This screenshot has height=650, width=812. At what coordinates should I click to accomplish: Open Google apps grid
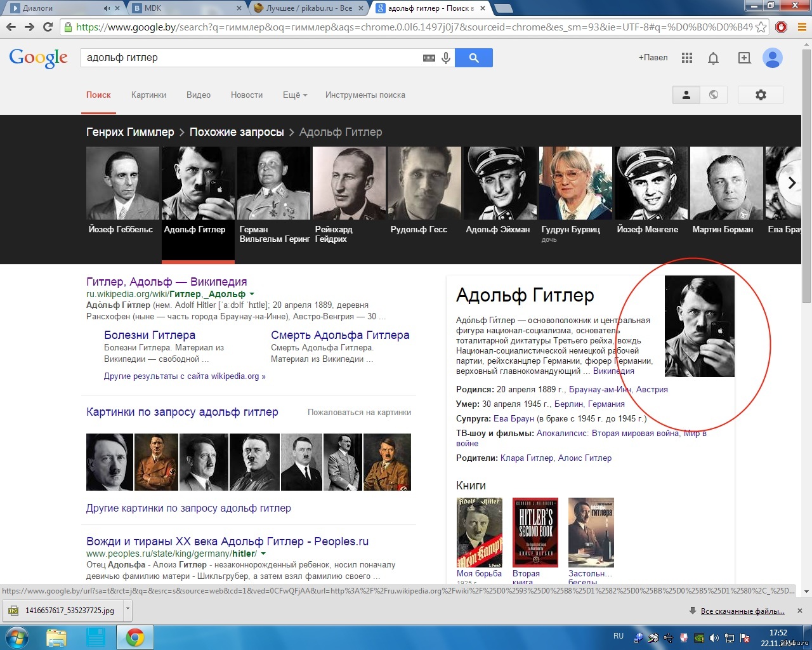(x=686, y=58)
